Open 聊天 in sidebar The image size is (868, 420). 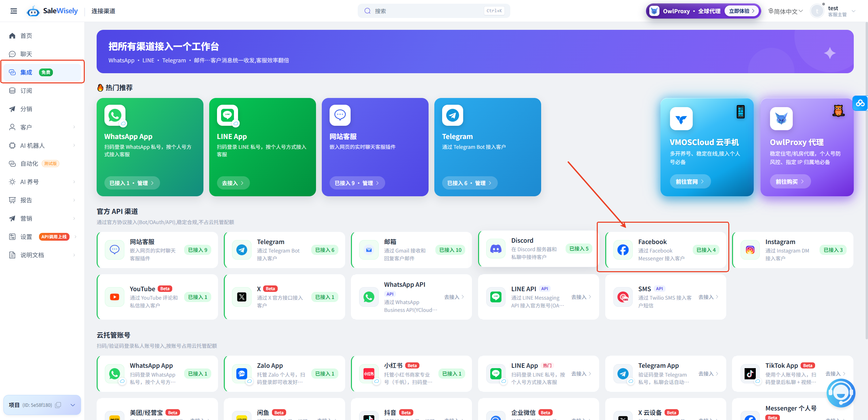[x=42, y=54]
